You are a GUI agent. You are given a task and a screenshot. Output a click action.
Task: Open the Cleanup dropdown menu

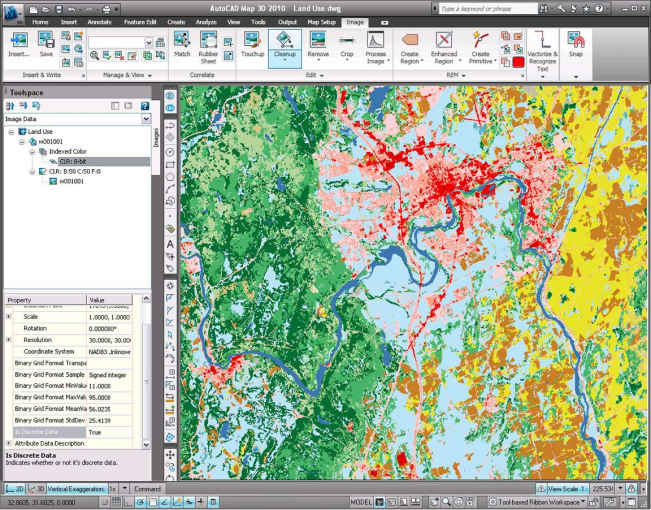pyautogui.click(x=284, y=59)
